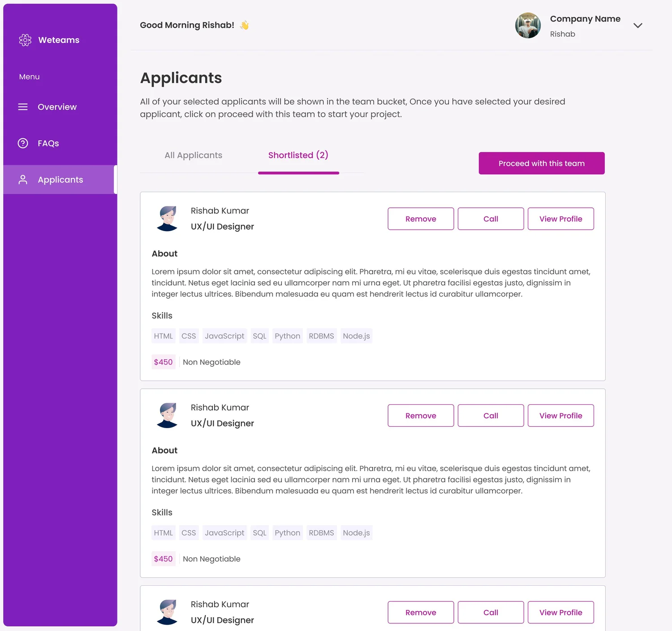Click the $450 rate on the second card
The image size is (672, 631).
click(x=164, y=559)
